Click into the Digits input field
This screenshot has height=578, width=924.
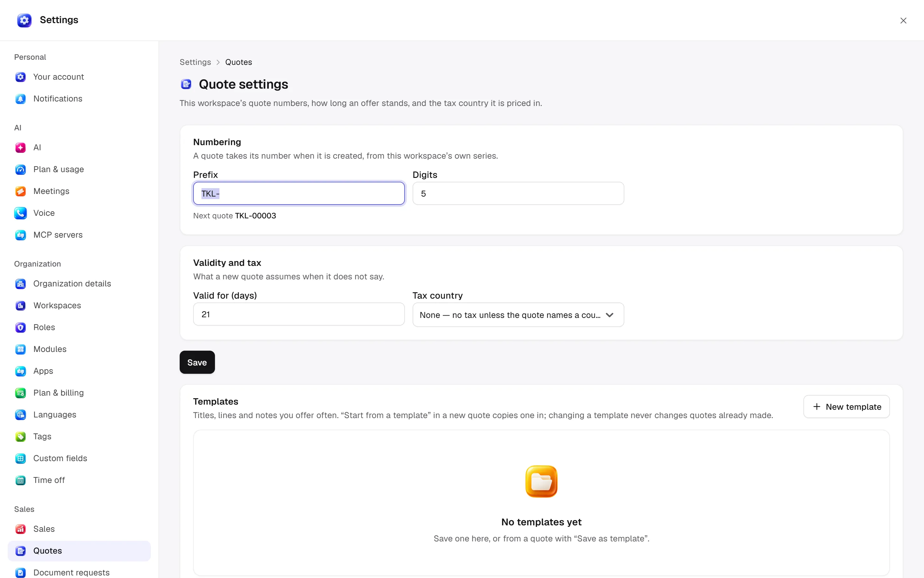click(518, 193)
